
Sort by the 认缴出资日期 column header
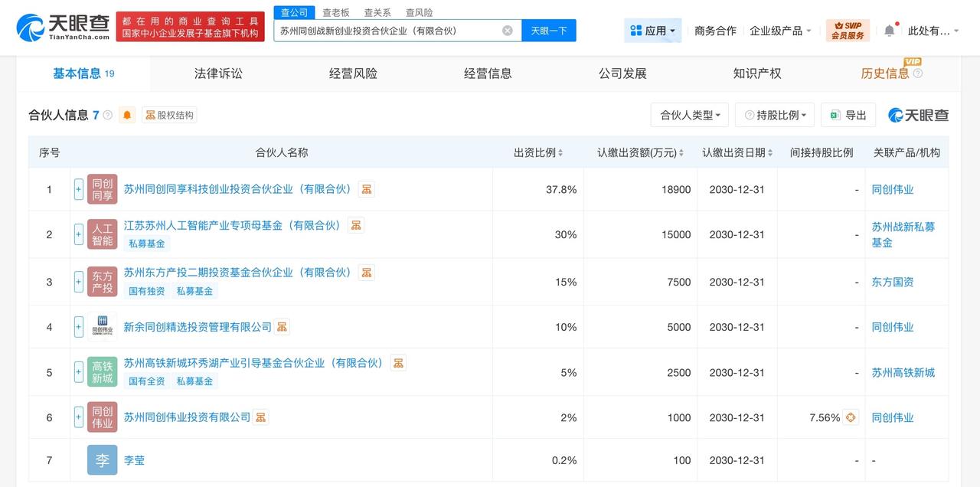737,152
